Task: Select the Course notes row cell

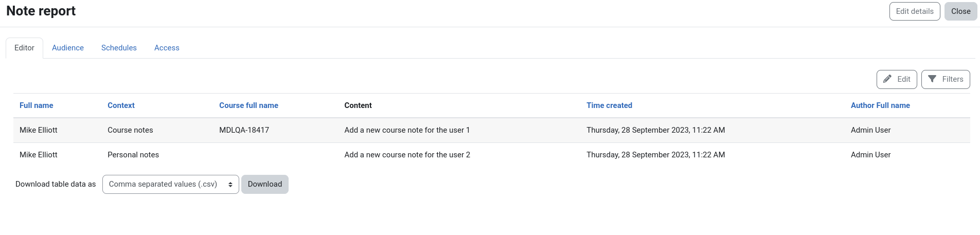Action: coord(130,130)
